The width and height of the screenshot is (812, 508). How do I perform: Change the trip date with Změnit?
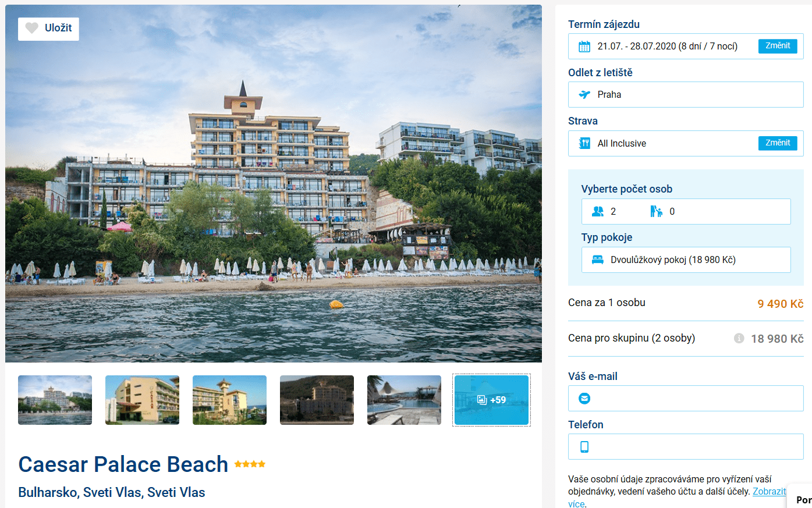[x=778, y=46]
